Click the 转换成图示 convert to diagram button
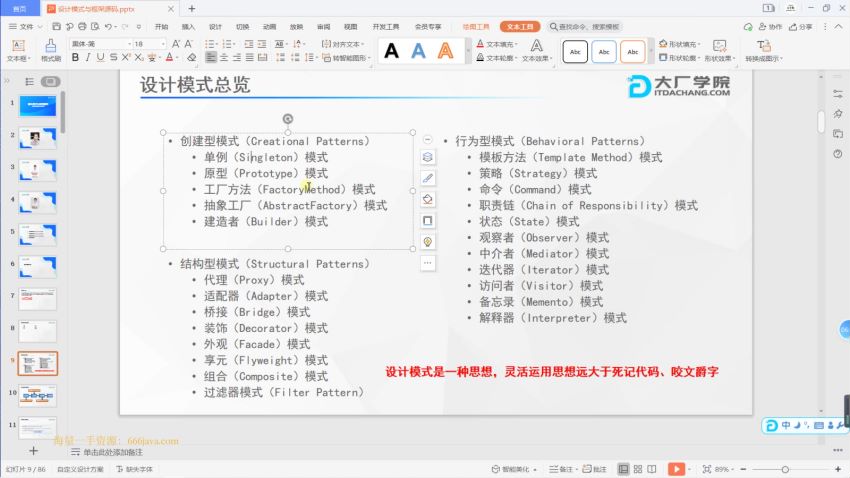The width and height of the screenshot is (850, 478). click(x=763, y=58)
